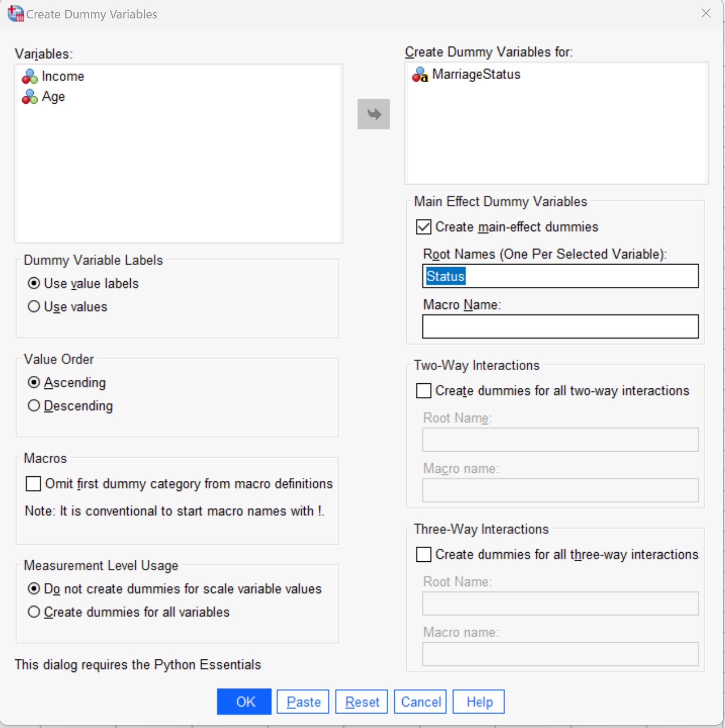Click the variable transfer arrow button
Viewport: 725px width, 728px height.
[x=374, y=114]
